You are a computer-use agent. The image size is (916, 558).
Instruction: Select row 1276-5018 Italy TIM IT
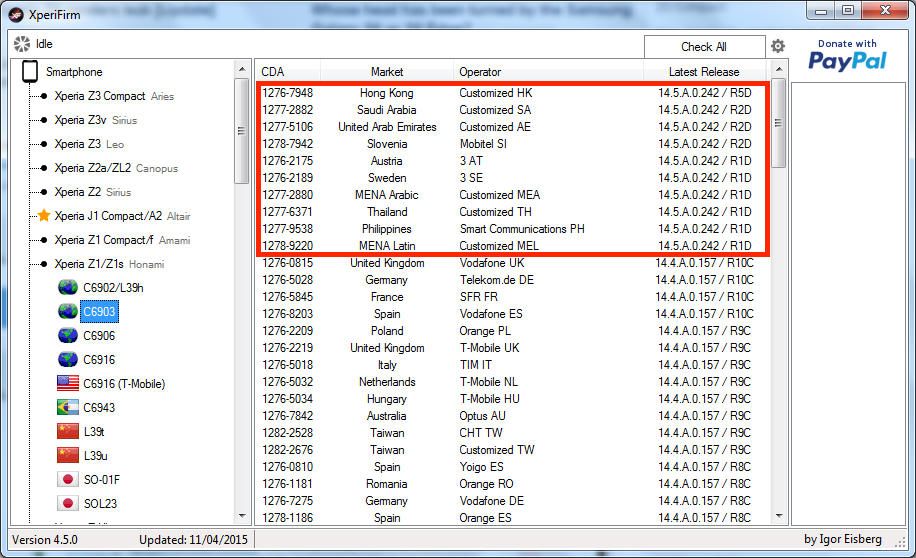click(513, 365)
